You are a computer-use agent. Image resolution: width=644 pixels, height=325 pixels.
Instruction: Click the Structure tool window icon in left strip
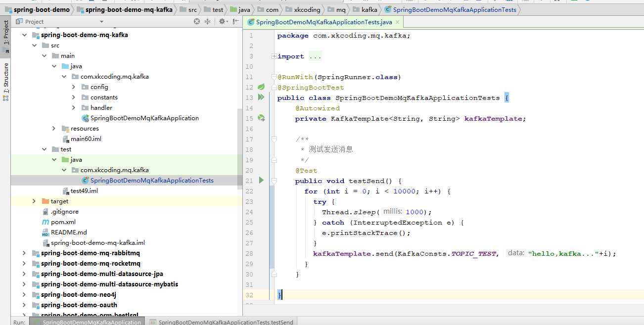6,98
